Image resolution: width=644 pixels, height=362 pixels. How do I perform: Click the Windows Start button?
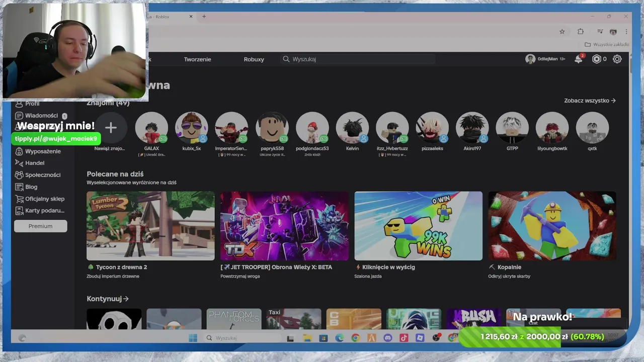pyautogui.click(x=193, y=338)
